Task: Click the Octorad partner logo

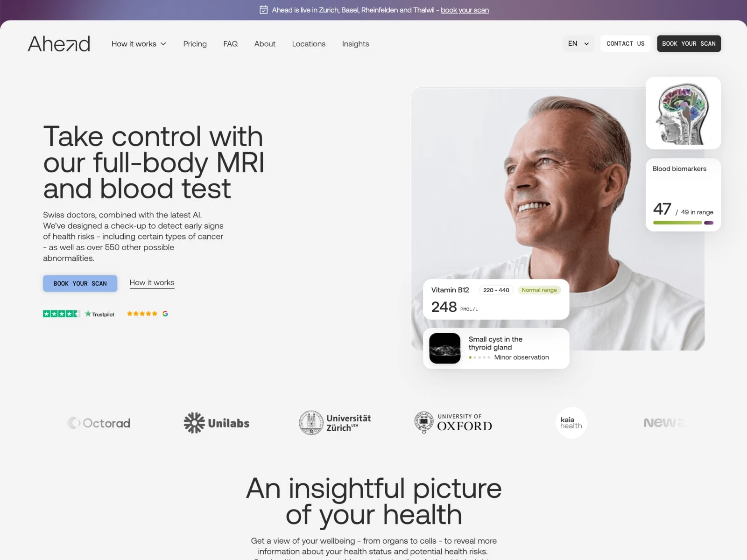Action: 99,423
